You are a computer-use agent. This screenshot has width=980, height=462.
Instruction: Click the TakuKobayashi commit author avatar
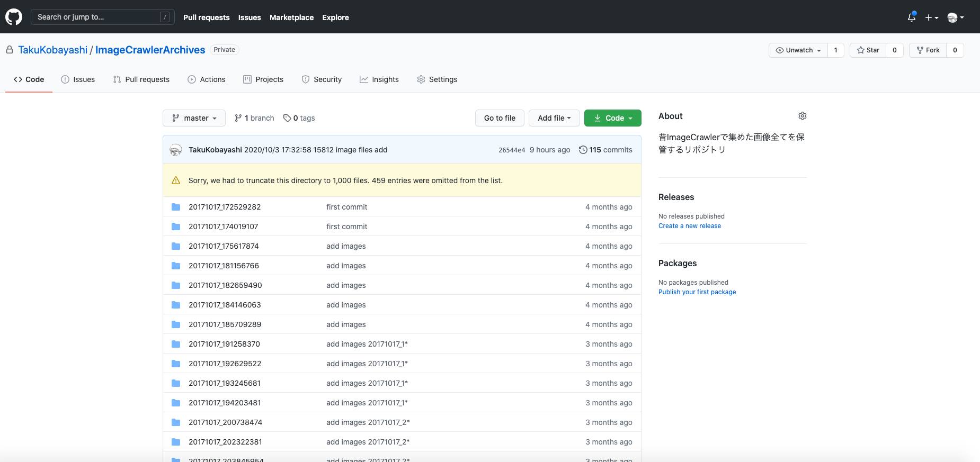click(x=176, y=150)
